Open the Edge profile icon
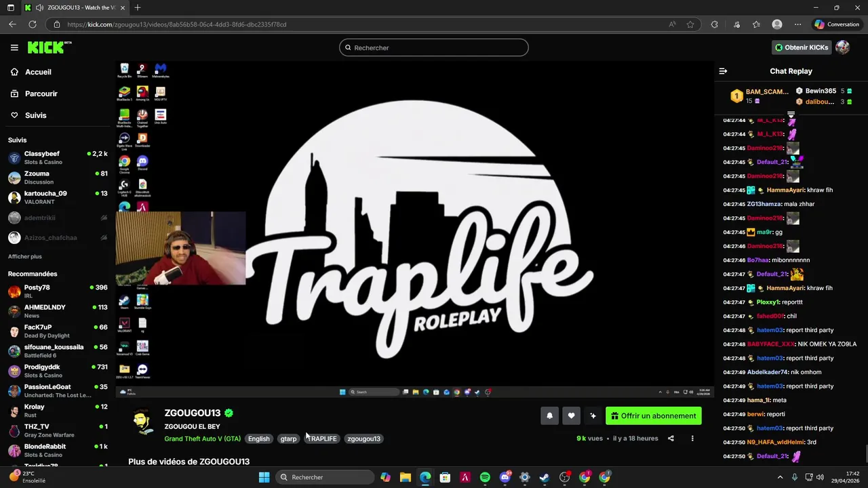 pyautogui.click(x=777, y=24)
